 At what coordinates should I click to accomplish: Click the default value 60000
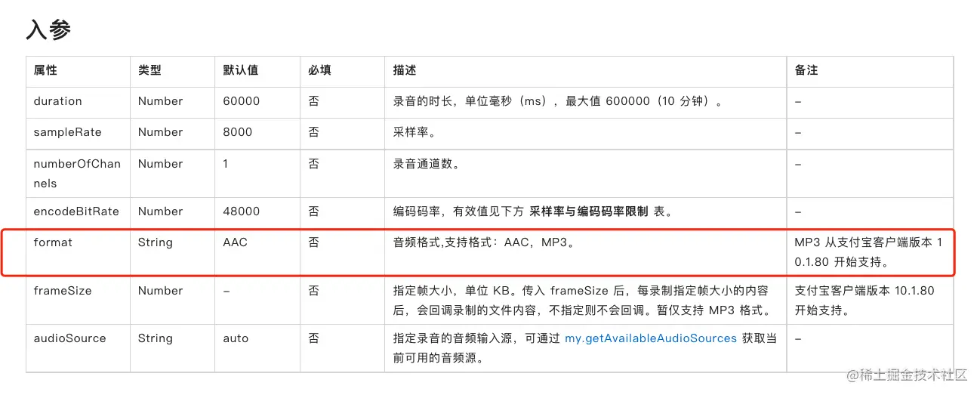click(242, 101)
